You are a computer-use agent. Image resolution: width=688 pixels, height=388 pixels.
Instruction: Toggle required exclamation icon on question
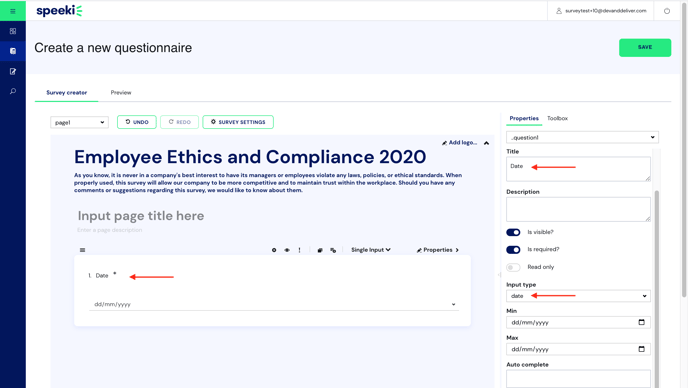pyautogui.click(x=300, y=250)
